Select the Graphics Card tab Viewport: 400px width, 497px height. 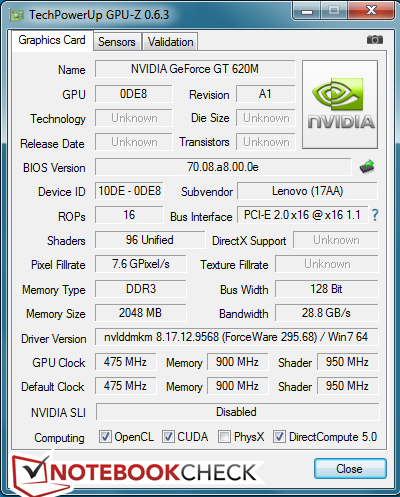click(52, 40)
